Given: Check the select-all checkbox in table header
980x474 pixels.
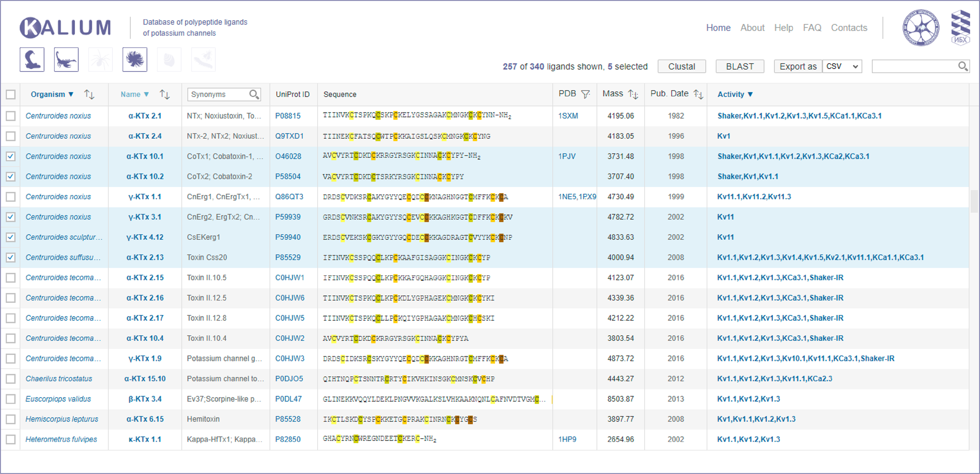Looking at the screenshot, I should point(11,95).
